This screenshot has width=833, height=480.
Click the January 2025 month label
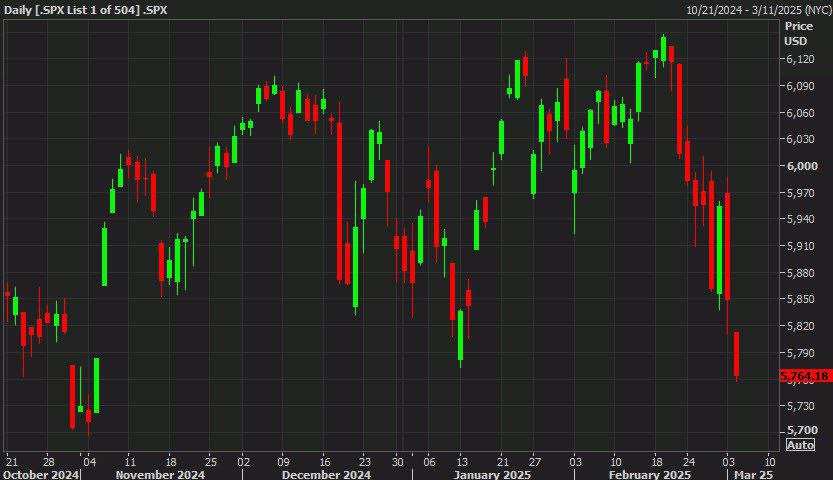tap(492, 474)
